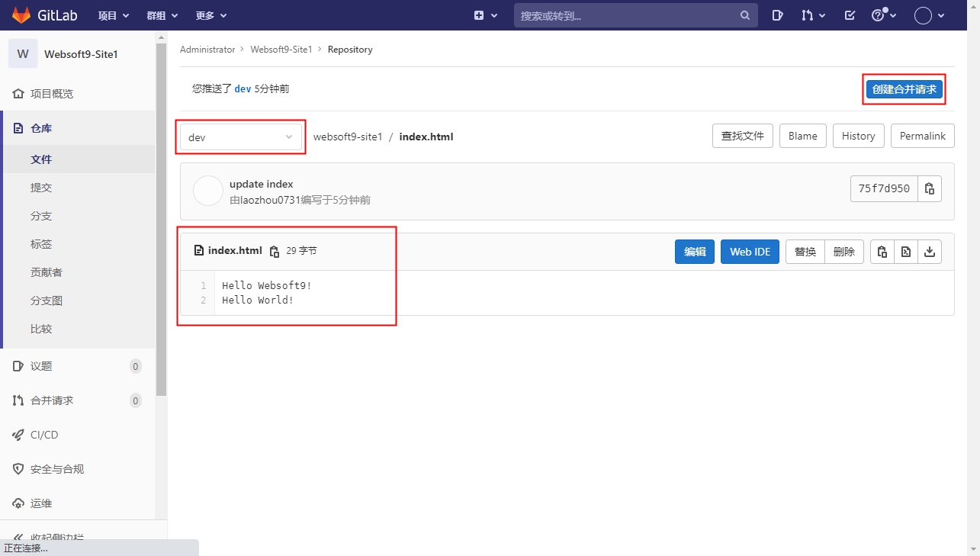Image resolution: width=980 pixels, height=556 pixels.
Task: Open the to-do list icon in navbar
Action: 850,15
